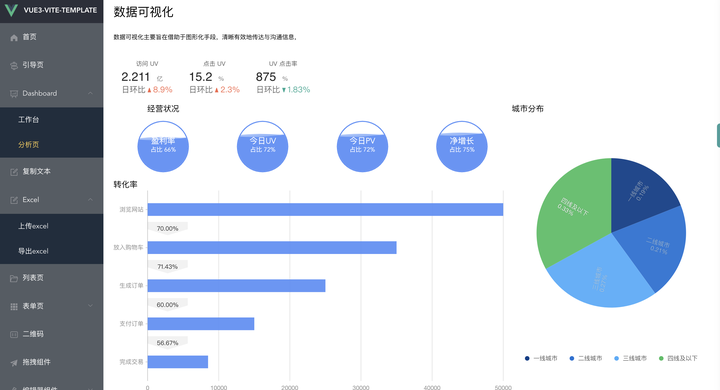
Task: Click the home icon beside 首页
Action: click(14, 38)
